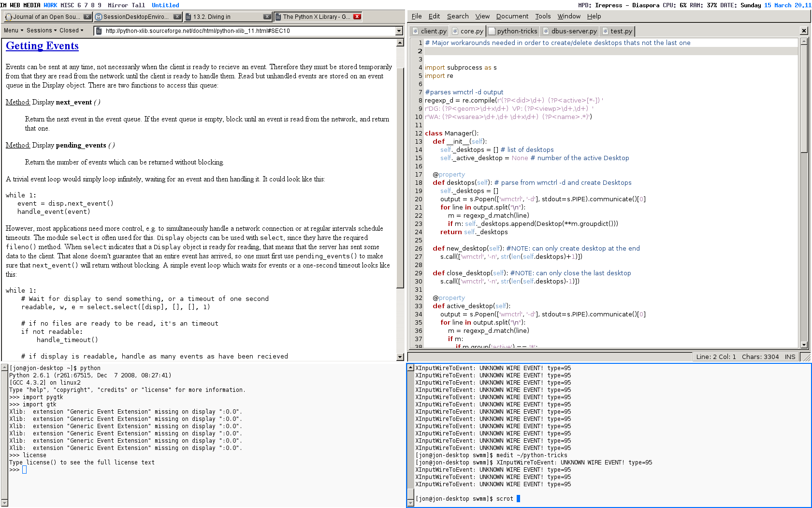This screenshot has width=812, height=508.
Task: Switch to SessionDesktopEnviro... browser tab
Action: (x=138, y=17)
